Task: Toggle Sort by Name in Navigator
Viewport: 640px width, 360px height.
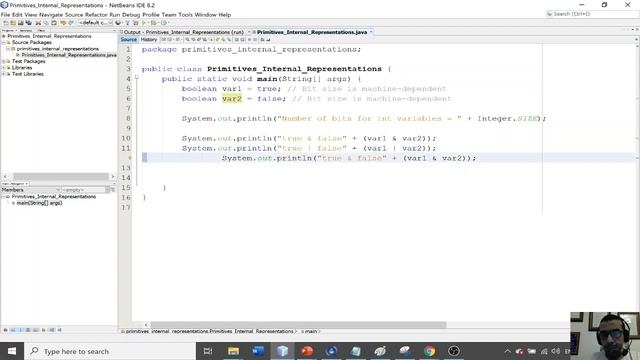Action: tap(52, 330)
